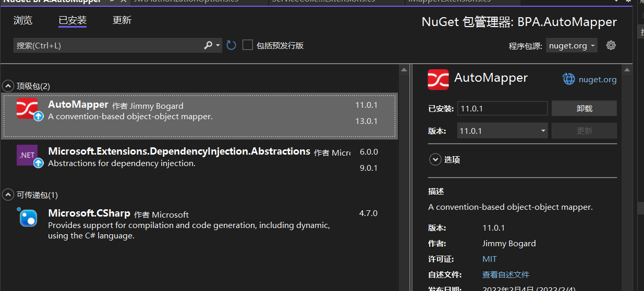Image resolution: width=644 pixels, height=291 pixels.
Task: Click the refresh icon beside search box
Action: coord(232,45)
